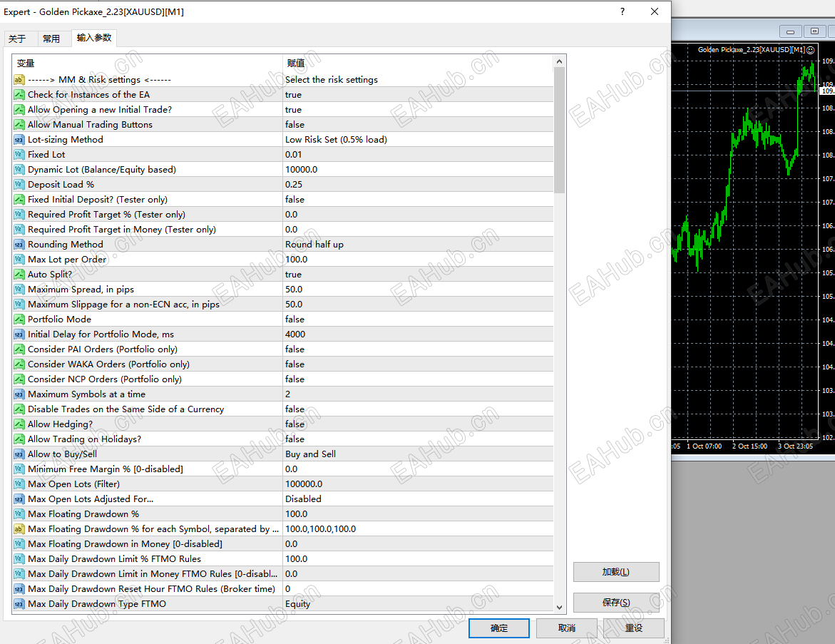The width and height of the screenshot is (835, 644).
Task: Toggle value for Consider PAI Orders (Portfolio only)
Action: [418, 349]
